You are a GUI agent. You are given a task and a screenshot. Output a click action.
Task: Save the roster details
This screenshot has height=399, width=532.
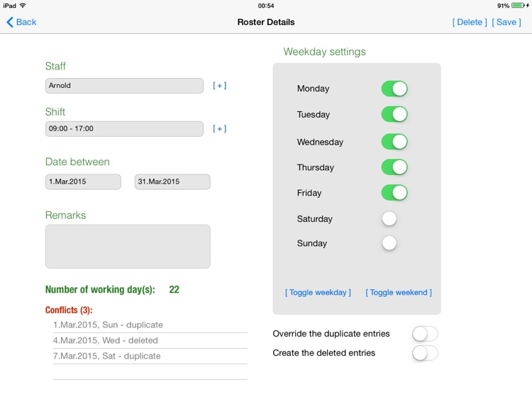[506, 22]
